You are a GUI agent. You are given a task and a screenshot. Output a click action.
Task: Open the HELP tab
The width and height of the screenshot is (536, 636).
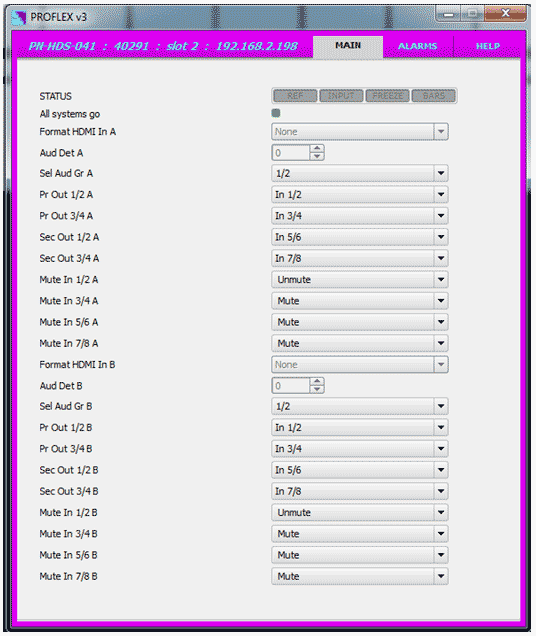(488, 46)
